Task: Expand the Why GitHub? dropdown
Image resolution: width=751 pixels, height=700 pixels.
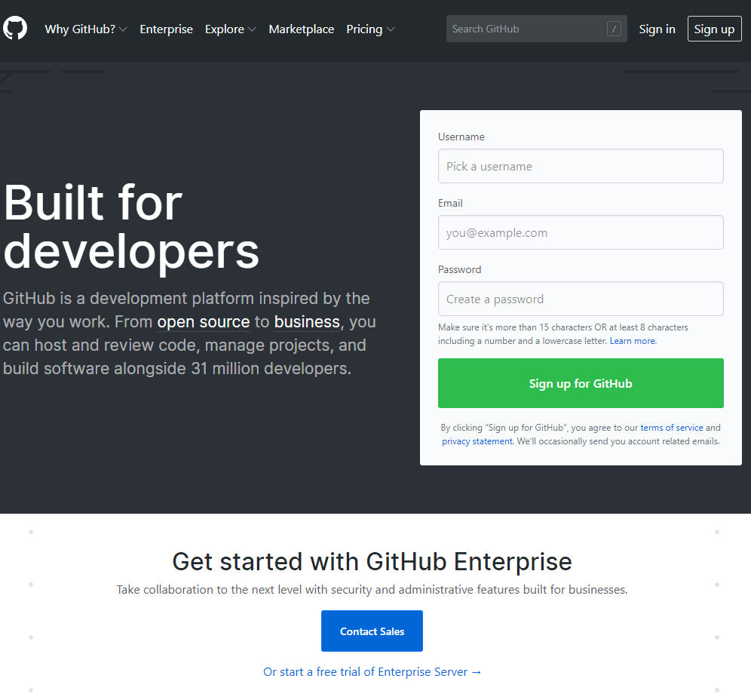Action: click(86, 29)
